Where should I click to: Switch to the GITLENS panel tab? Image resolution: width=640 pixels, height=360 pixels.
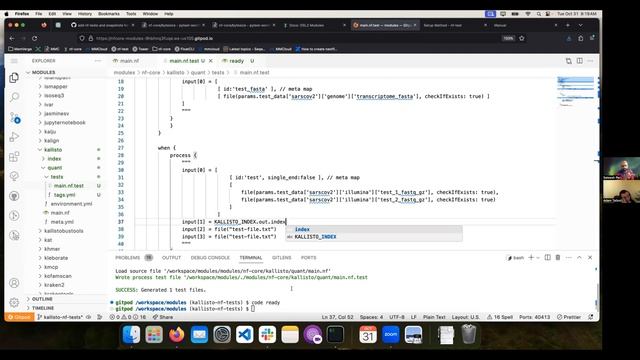[x=282, y=258]
